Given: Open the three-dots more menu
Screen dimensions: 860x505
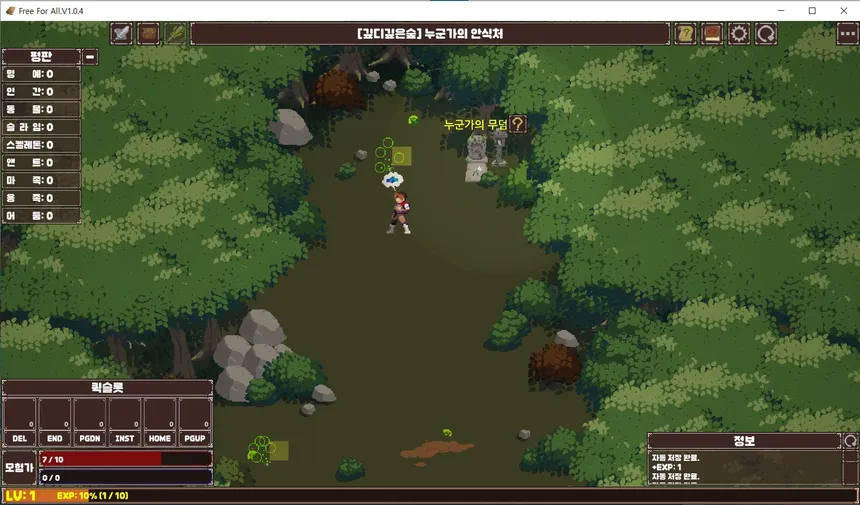Looking at the screenshot, I should tap(847, 34).
